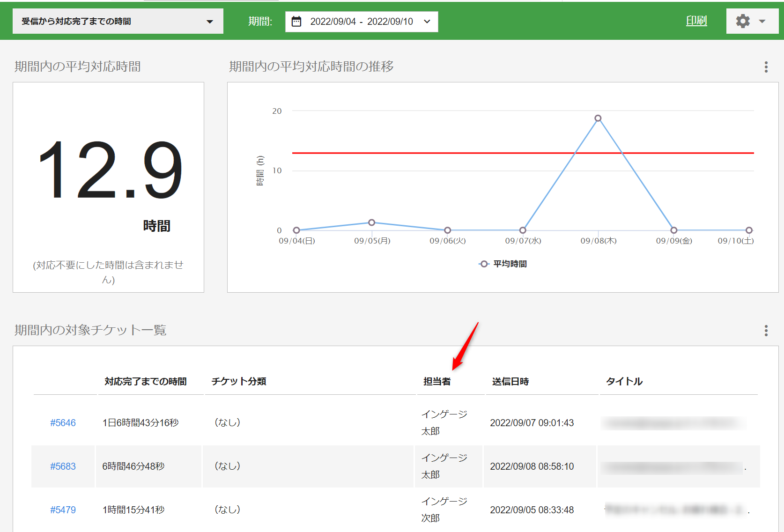Click the calendar icon in period field
784x532 pixels.
(296, 22)
